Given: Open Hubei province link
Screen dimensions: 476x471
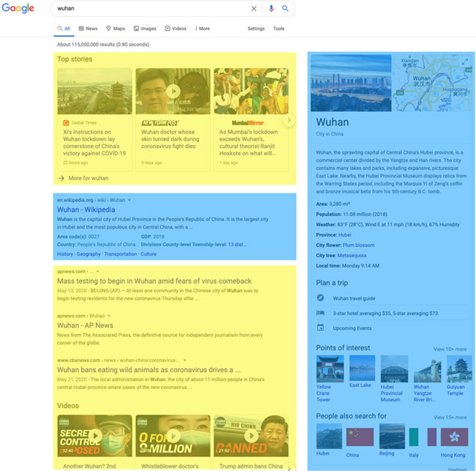Looking at the screenshot, I should click(x=345, y=234).
